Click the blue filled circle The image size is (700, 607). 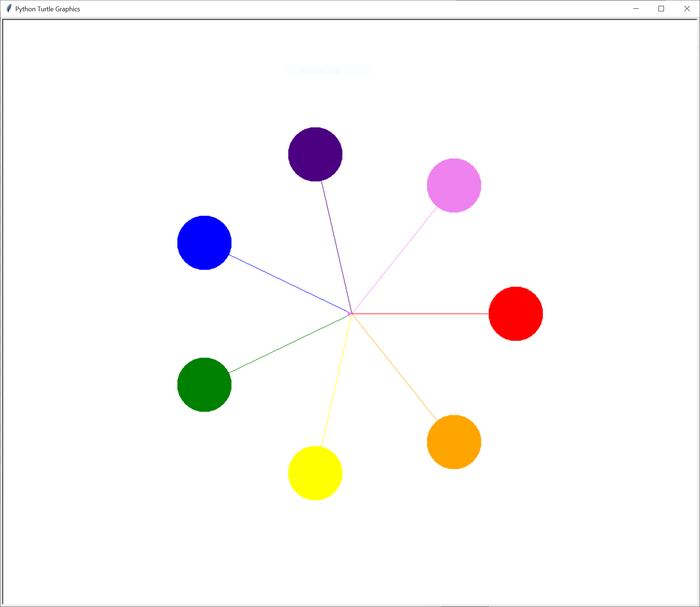click(x=204, y=243)
